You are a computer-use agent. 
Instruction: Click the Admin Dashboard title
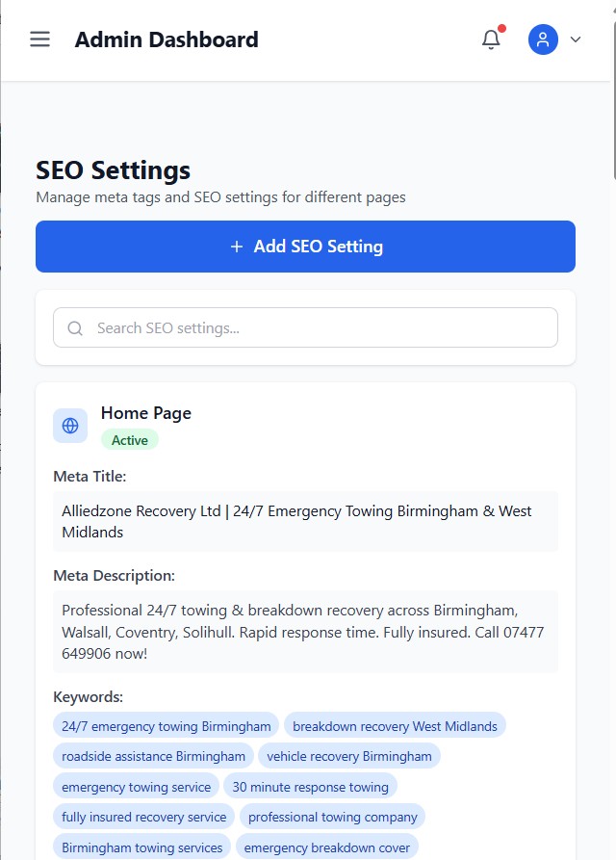tap(167, 39)
